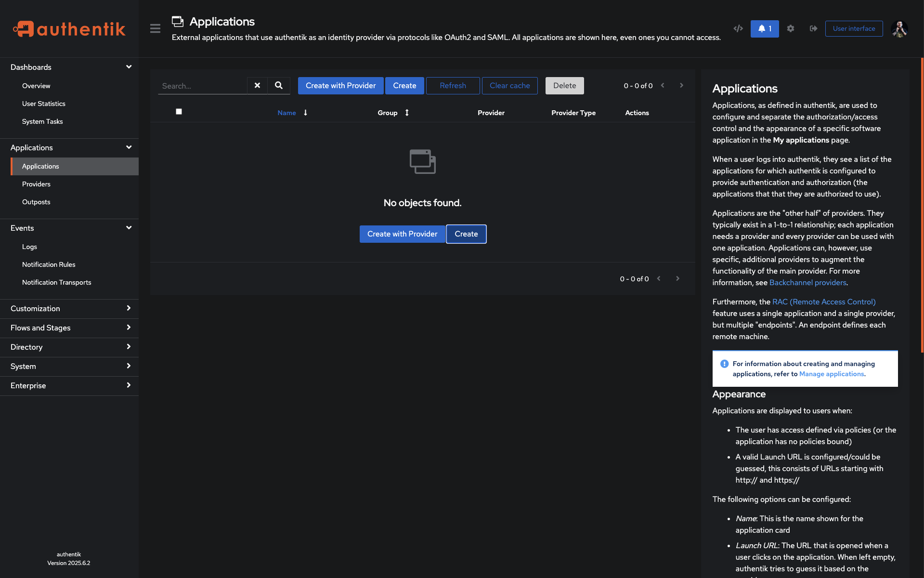Image resolution: width=924 pixels, height=578 pixels.
Task: Click Version 2025.6.2 text
Action: pos(68,563)
